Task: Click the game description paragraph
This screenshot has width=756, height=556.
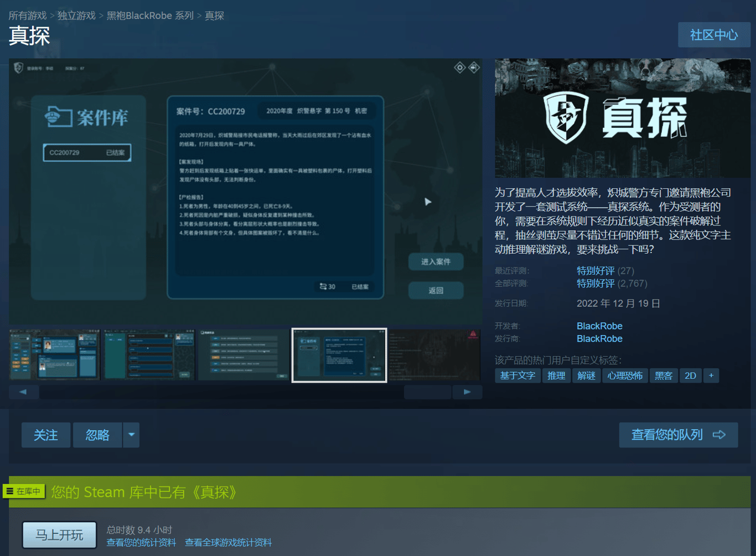Action: point(613,221)
